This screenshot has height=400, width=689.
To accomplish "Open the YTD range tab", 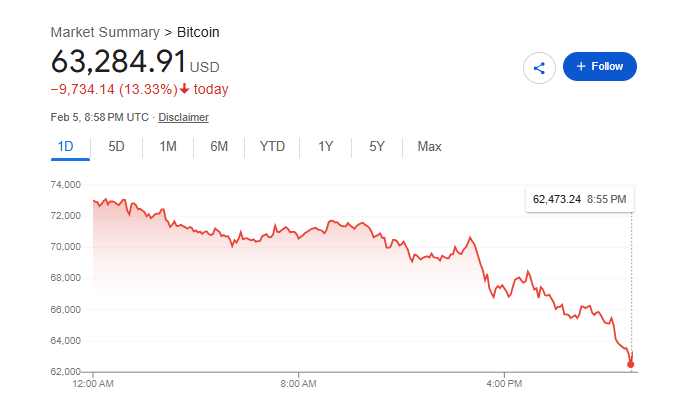I will pyautogui.click(x=272, y=147).
